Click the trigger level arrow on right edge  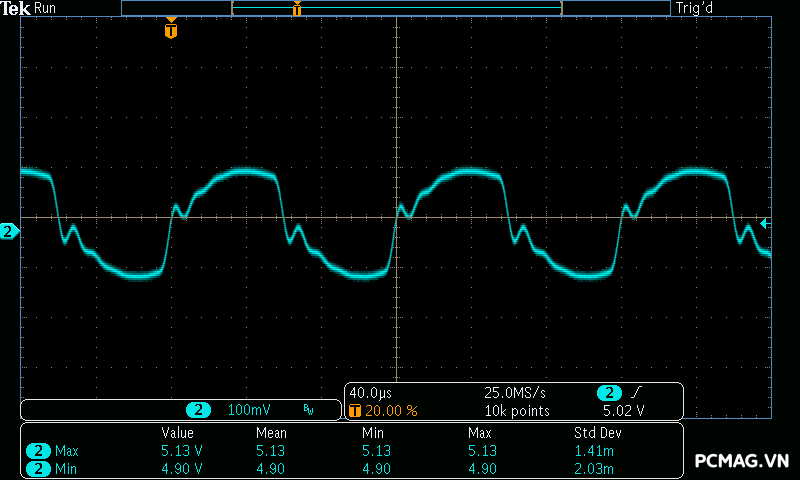pyautogui.click(x=765, y=224)
